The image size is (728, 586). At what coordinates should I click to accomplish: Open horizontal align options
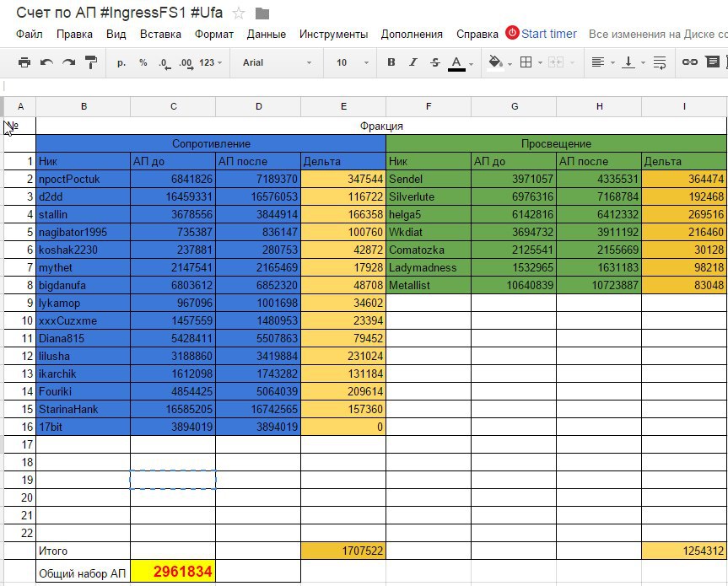598,62
